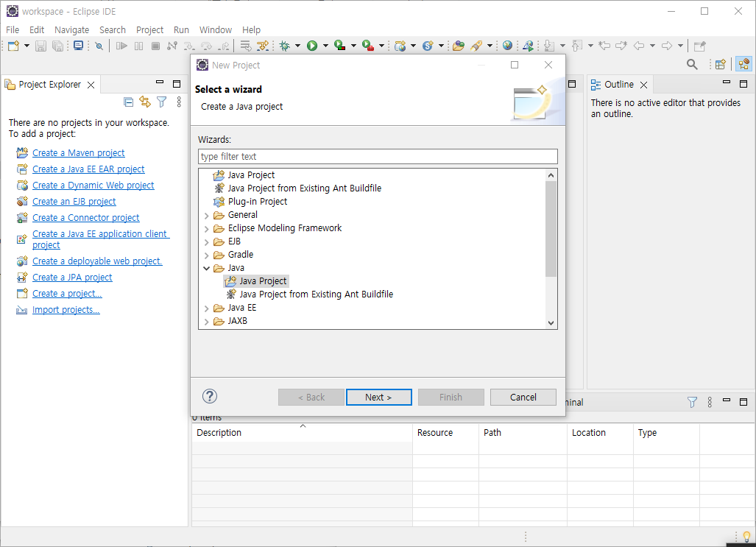Screen dimensions: 756x547
Task: Click the magnifier Search icon near perspectives
Action: coord(692,64)
